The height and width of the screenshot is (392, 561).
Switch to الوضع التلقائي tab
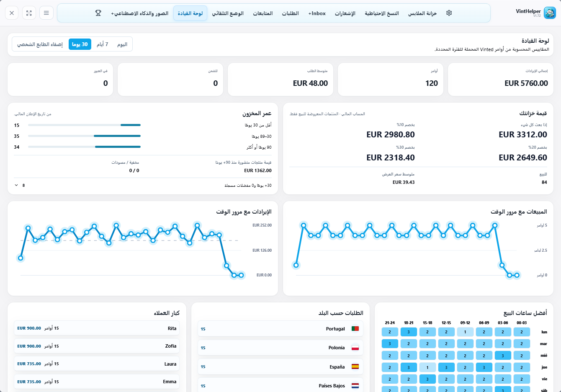228,13
